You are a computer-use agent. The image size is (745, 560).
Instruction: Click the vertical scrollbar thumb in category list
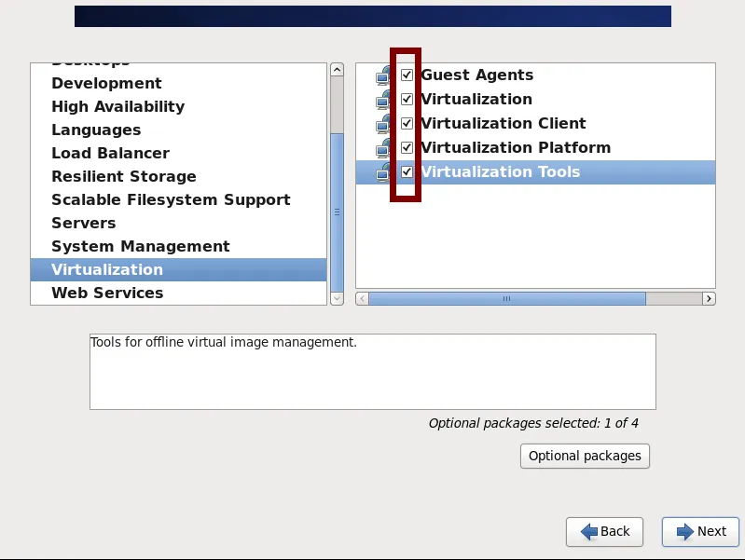pos(337,212)
